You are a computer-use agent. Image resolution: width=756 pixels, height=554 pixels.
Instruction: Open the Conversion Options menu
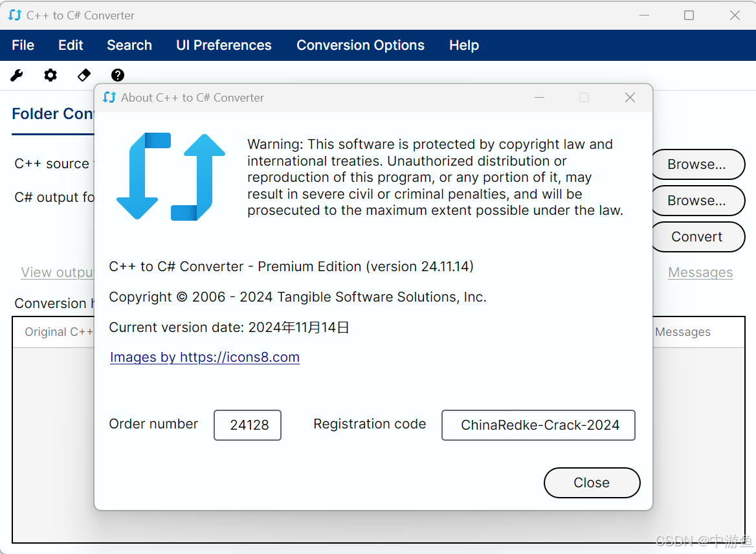pyautogui.click(x=360, y=45)
